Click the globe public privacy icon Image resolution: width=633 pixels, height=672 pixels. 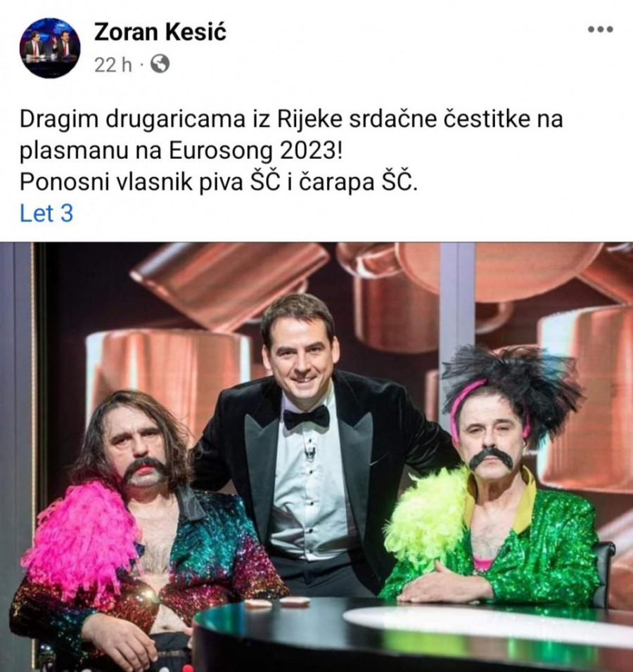pos(160,64)
